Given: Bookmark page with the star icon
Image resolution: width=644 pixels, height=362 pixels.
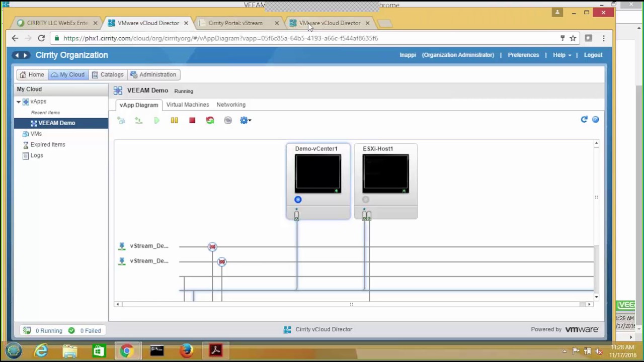Looking at the screenshot, I should [x=573, y=38].
